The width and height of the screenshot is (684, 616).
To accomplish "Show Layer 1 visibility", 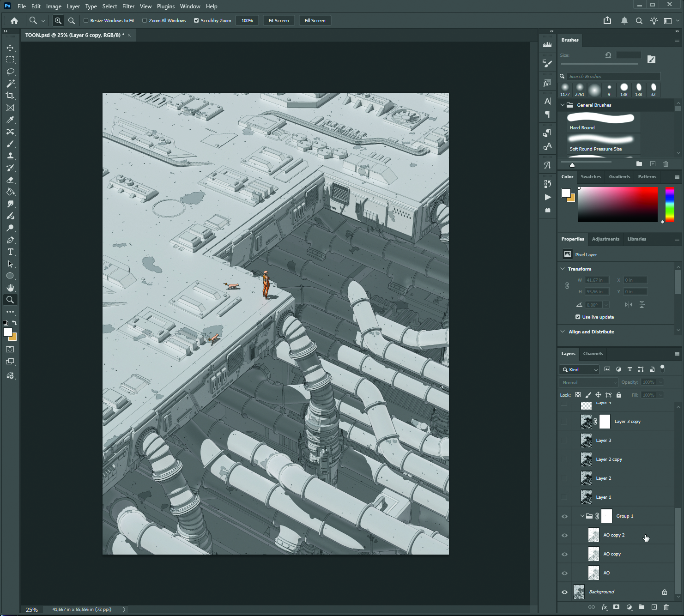I will pos(564,497).
